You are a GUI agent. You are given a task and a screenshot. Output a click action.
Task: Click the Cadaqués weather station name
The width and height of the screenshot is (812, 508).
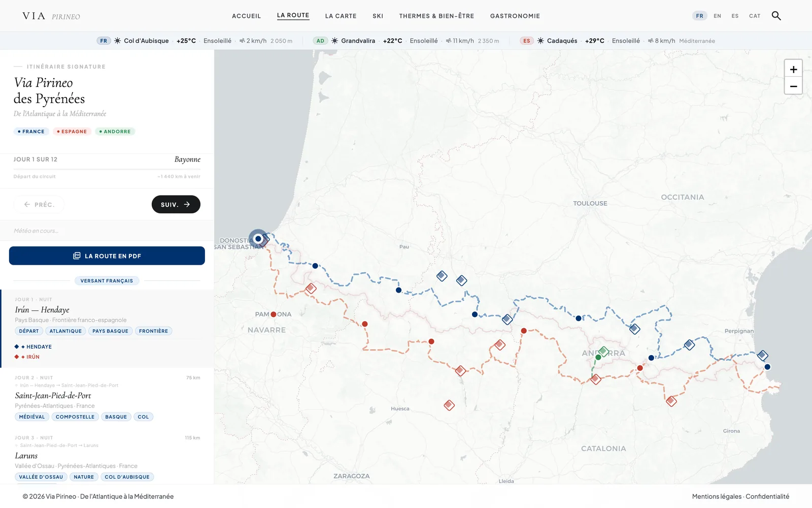click(562, 41)
